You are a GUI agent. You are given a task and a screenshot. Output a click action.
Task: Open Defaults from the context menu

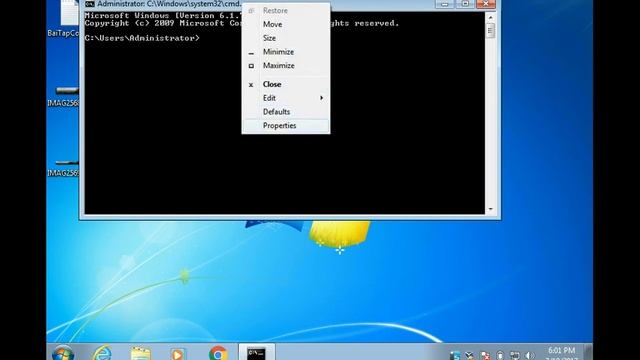[x=286, y=112]
